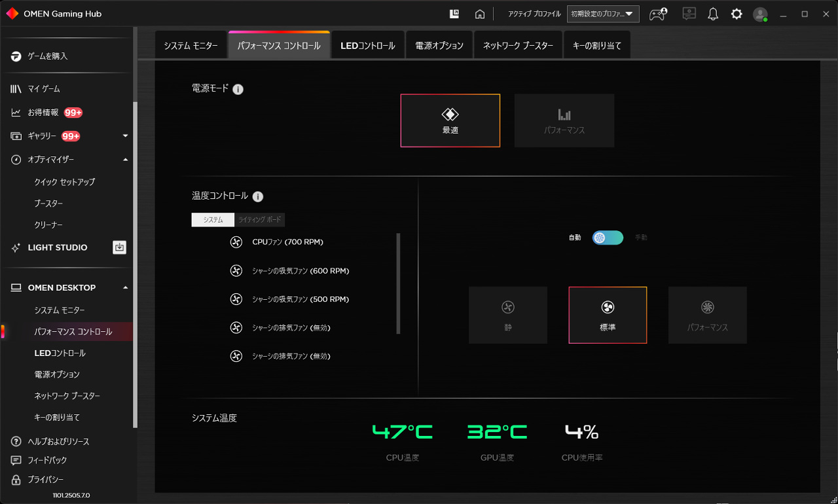Click the ギャラリー 99+ badge
This screenshot has height=504, width=838.
(x=71, y=136)
